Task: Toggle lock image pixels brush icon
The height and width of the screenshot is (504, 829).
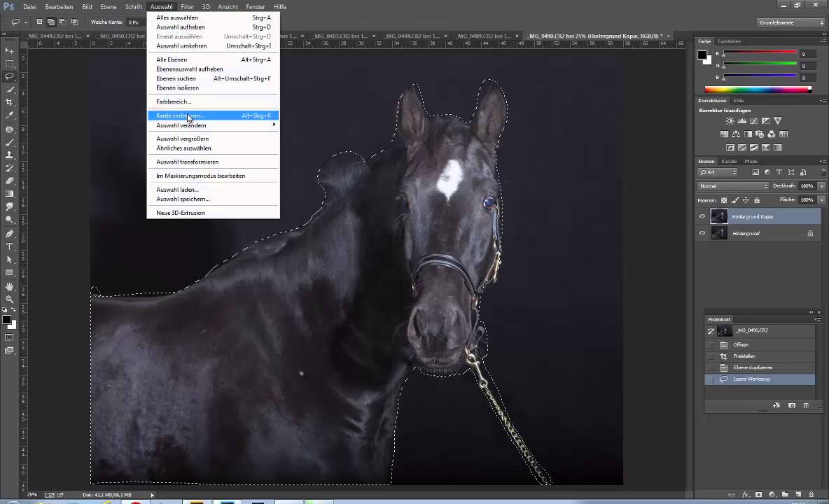Action: [x=735, y=200]
